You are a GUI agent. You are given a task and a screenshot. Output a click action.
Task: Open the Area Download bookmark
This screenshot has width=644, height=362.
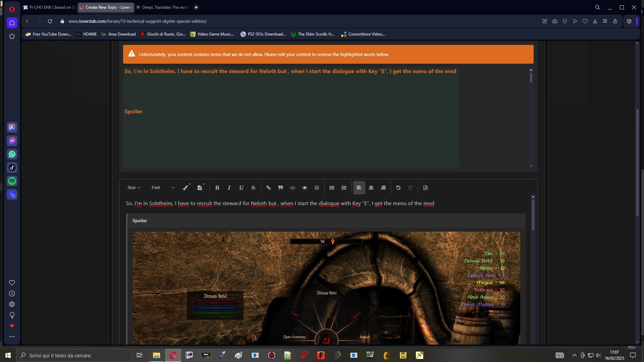coord(119,34)
